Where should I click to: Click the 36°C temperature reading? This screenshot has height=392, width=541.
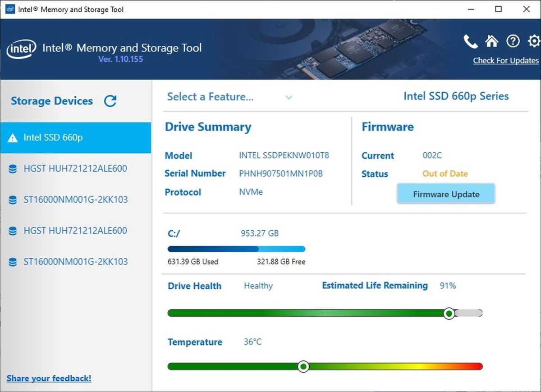pos(252,342)
